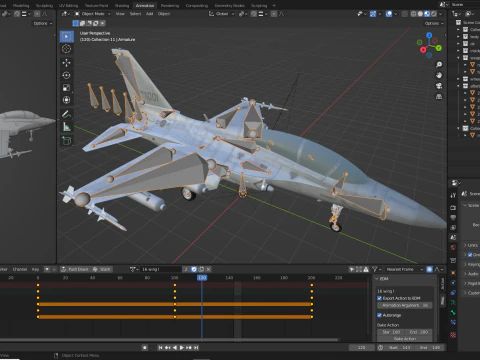Toggle viewport gizmos button
The image size is (480, 360).
[373, 14]
